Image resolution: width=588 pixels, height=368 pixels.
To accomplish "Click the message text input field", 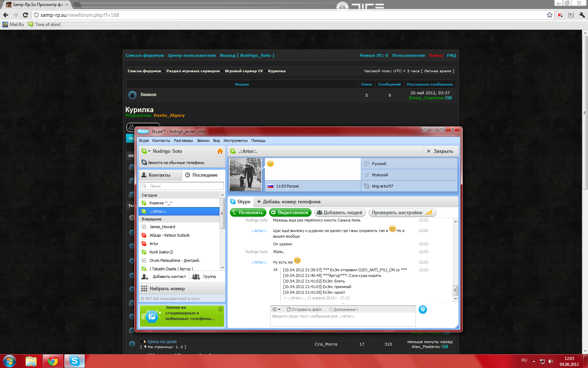I will tap(343, 320).
